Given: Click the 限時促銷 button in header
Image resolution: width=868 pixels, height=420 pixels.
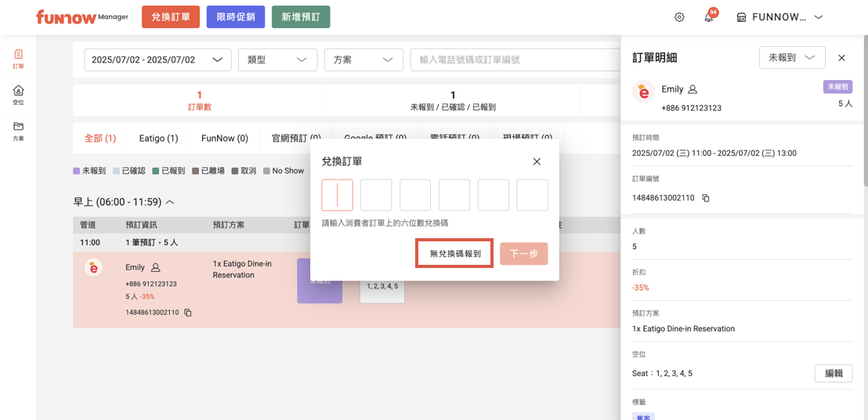Looking at the screenshot, I should pyautogui.click(x=236, y=17).
